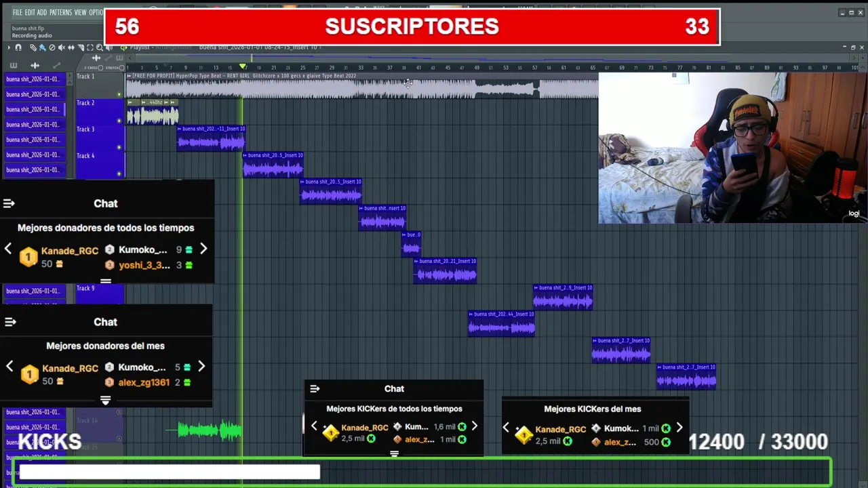Go to previous page of monthly top donors
The image size is (868, 488).
point(9,367)
